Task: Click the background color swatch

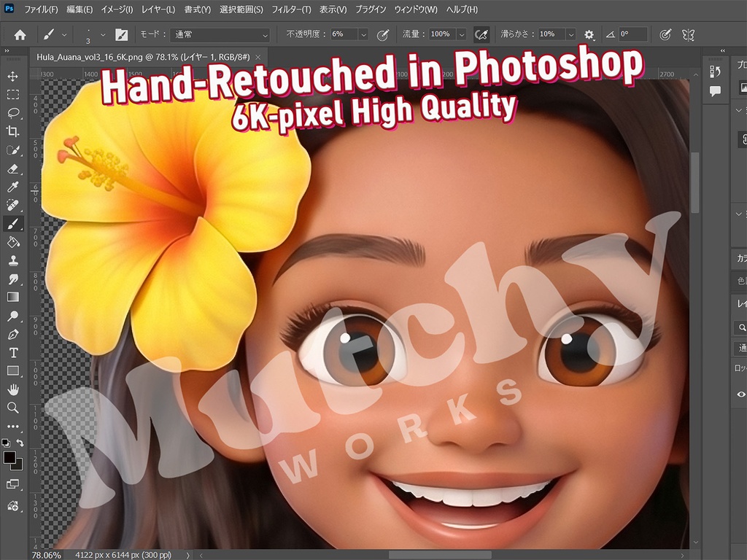Action: (x=18, y=464)
